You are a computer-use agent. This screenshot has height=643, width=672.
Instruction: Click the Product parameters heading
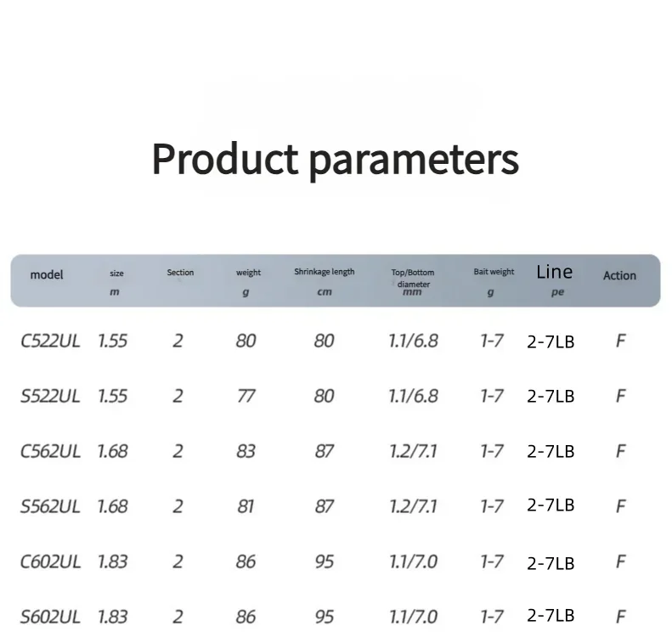[x=335, y=159]
